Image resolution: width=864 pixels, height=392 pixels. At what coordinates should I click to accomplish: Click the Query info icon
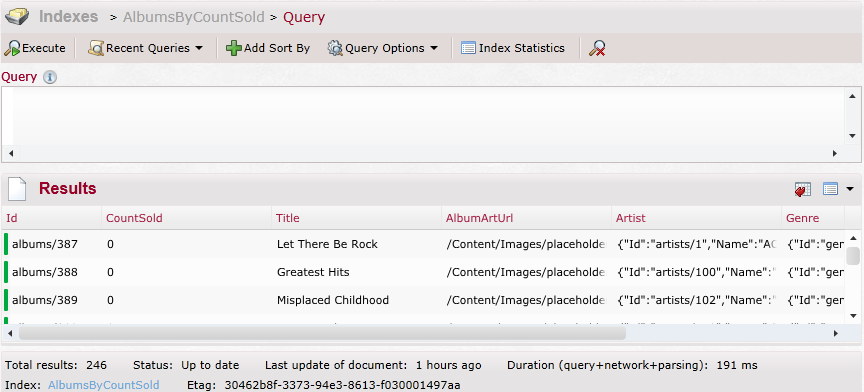click(50, 77)
